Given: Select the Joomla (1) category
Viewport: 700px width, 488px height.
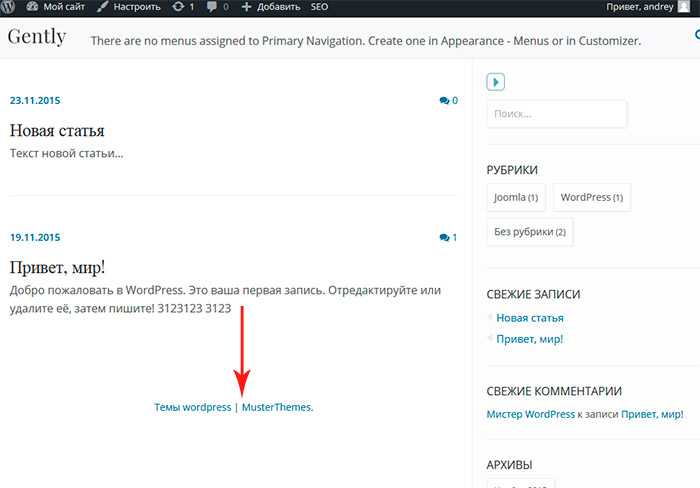Looking at the screenshot, I should click(x=516, y=197).
